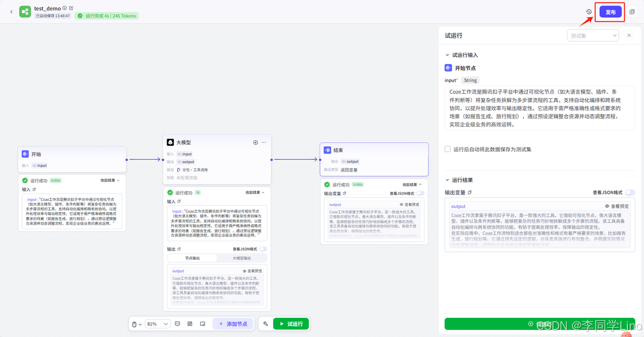Collapse the 试运行输入 section

447,55
